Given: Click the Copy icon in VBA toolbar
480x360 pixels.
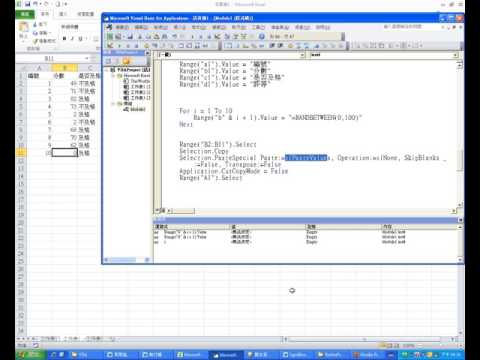Looking at the screenshot, I should coord(148,36).
